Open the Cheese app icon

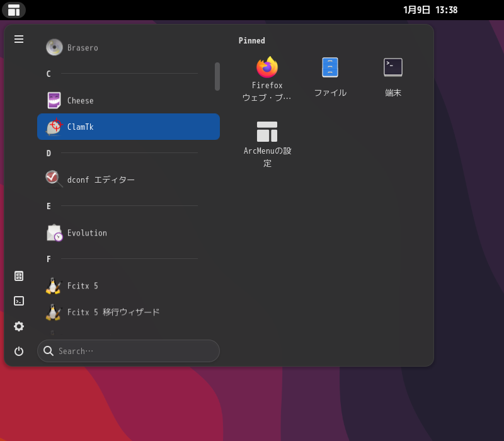(54, 100)
